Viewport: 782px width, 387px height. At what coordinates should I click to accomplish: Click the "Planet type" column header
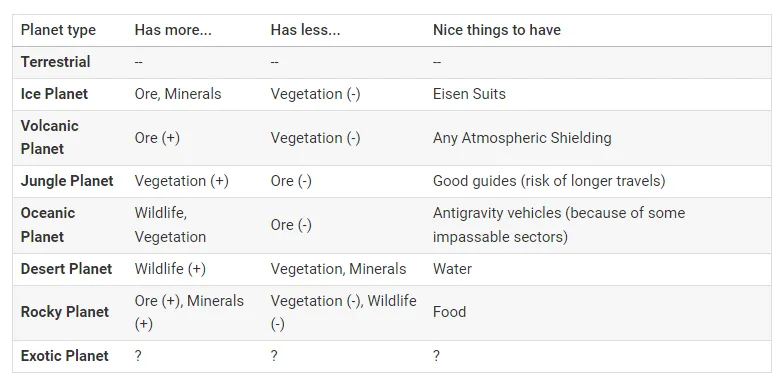click(x=58, y=30)
